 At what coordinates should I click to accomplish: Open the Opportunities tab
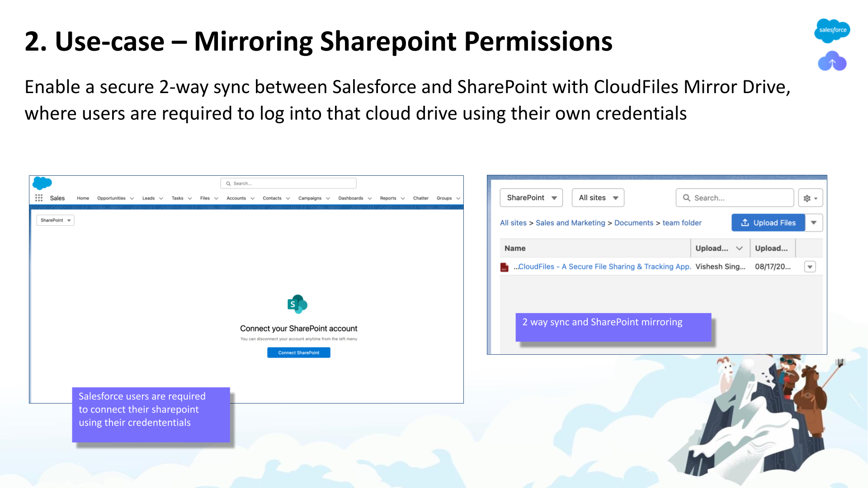click(x=111, y=198)
